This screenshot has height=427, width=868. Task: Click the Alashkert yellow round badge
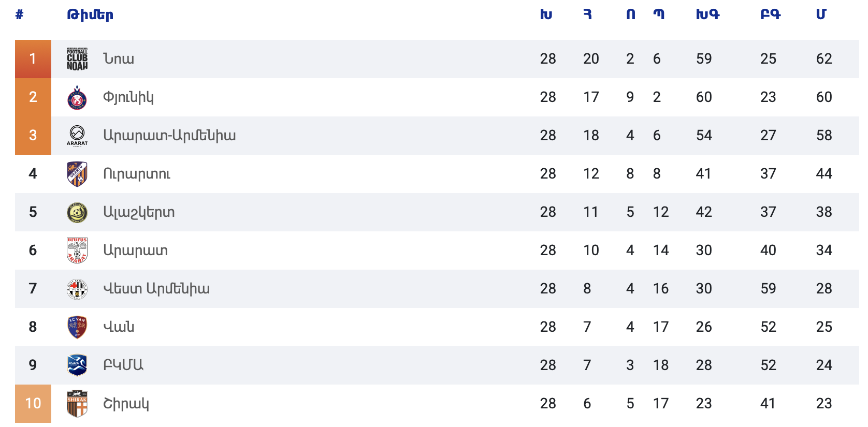(77, 212)
